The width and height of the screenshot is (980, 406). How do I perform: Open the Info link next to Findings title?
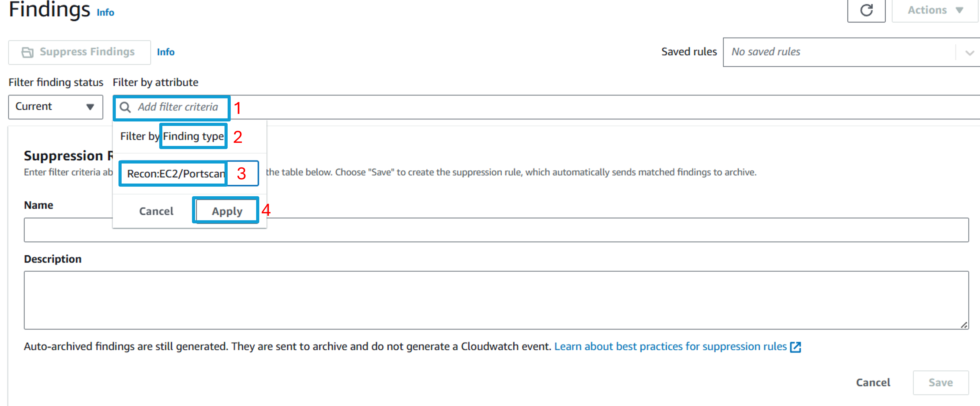point(105,12)
